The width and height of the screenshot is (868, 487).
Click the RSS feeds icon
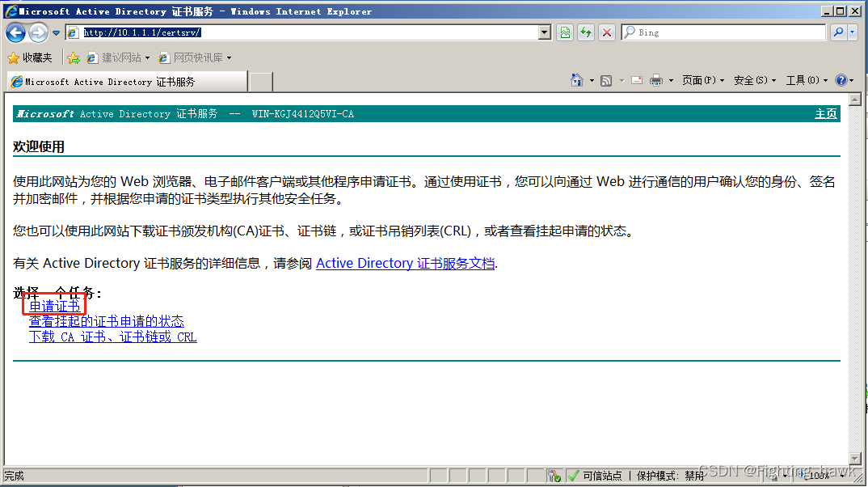[606, 81]
